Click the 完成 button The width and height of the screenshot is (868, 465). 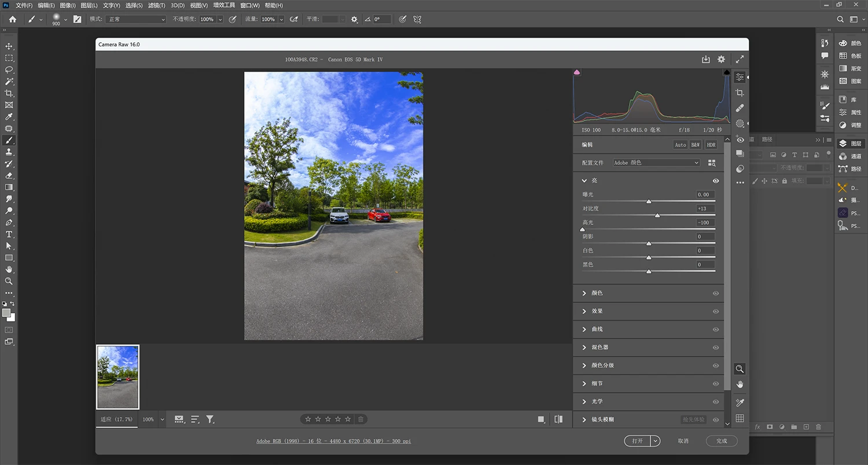tap(722, 441)
